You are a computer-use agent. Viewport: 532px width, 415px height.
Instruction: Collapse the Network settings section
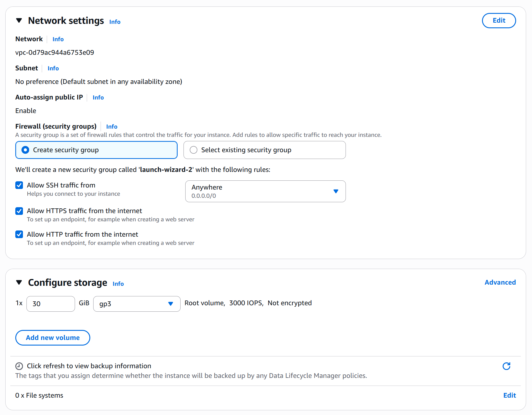(x=19, y=21)
